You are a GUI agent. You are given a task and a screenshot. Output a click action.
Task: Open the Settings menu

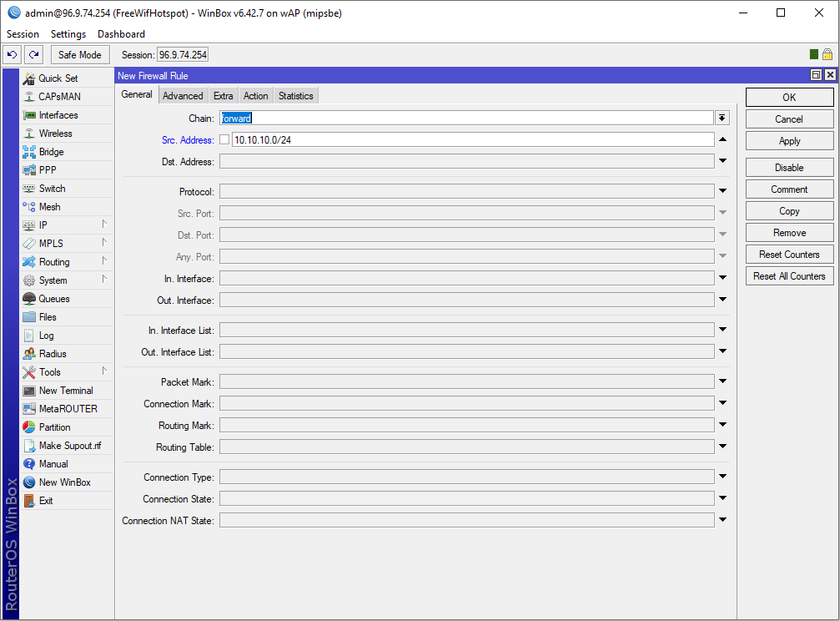point(68,33)
